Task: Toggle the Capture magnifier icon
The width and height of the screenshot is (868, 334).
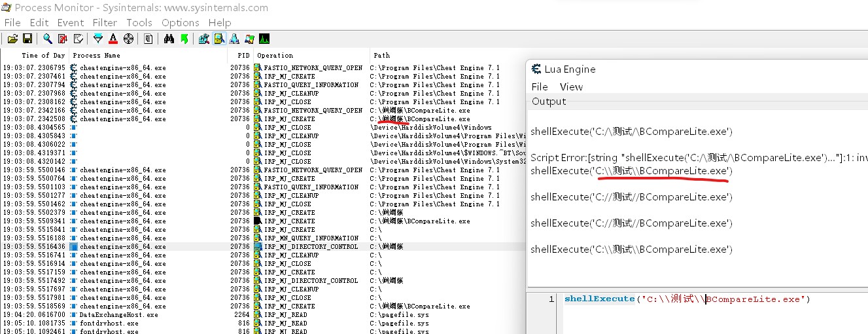Action: (48, 39)
